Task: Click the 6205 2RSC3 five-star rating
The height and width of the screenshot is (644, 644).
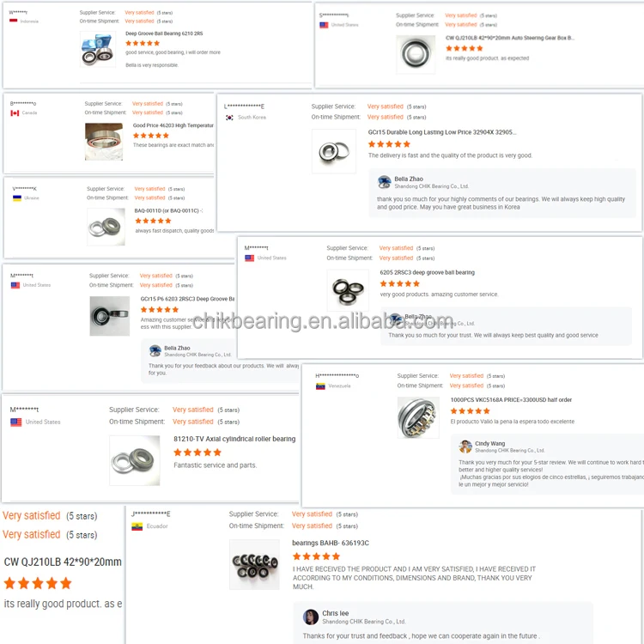Action: click(399, 283)
